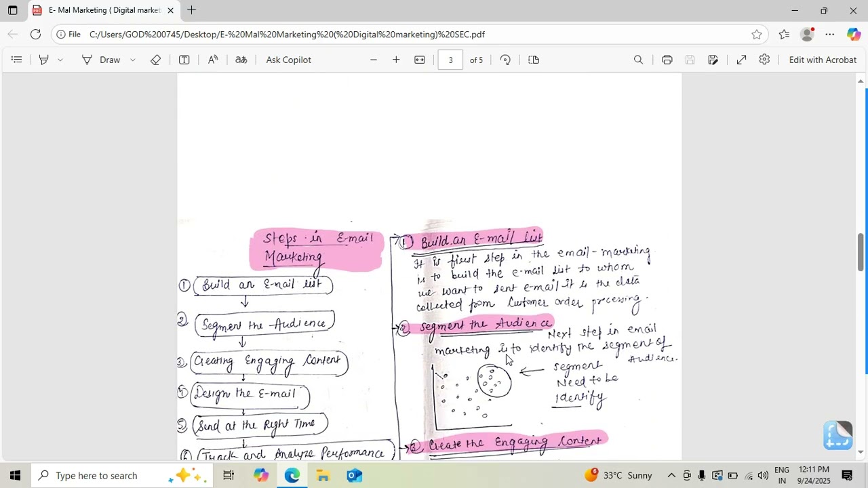Launch Outlook from the taskbar

tap(355, 475)
